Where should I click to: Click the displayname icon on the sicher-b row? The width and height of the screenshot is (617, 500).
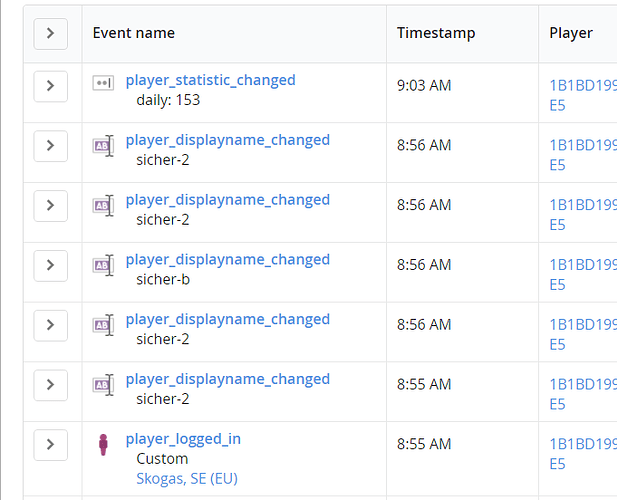pyautogui.click(x=103, y=265)
